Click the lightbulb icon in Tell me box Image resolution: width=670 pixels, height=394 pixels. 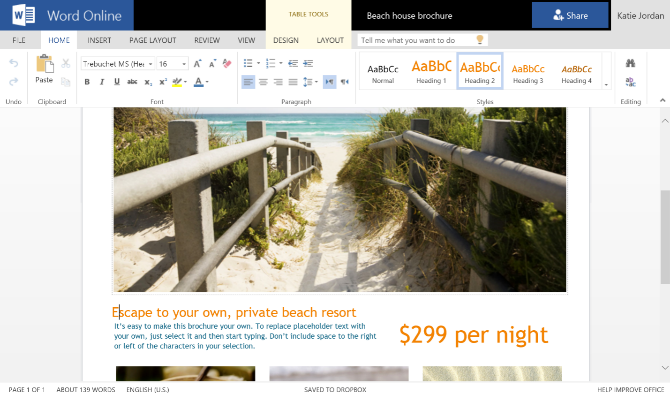pos(480,40)
